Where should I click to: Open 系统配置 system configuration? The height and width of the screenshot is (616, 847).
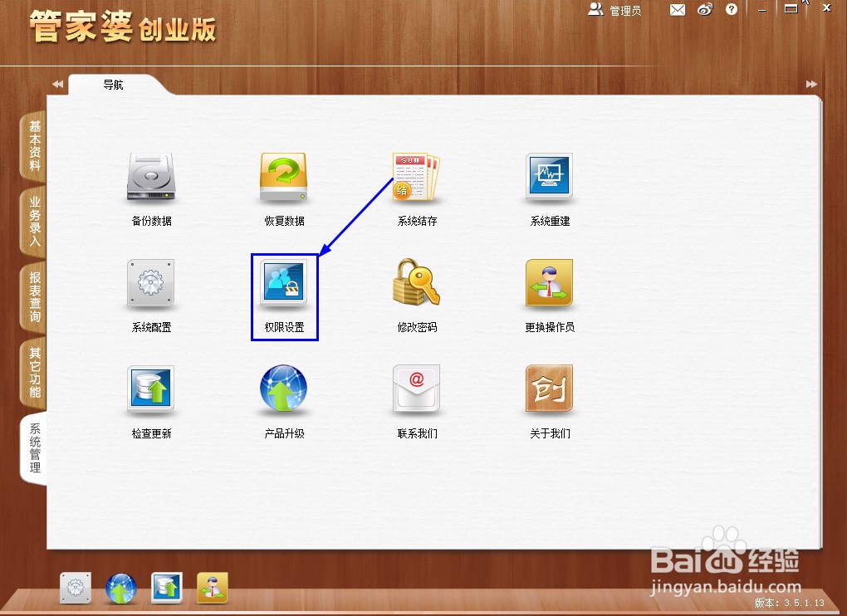tap(150, 282)
